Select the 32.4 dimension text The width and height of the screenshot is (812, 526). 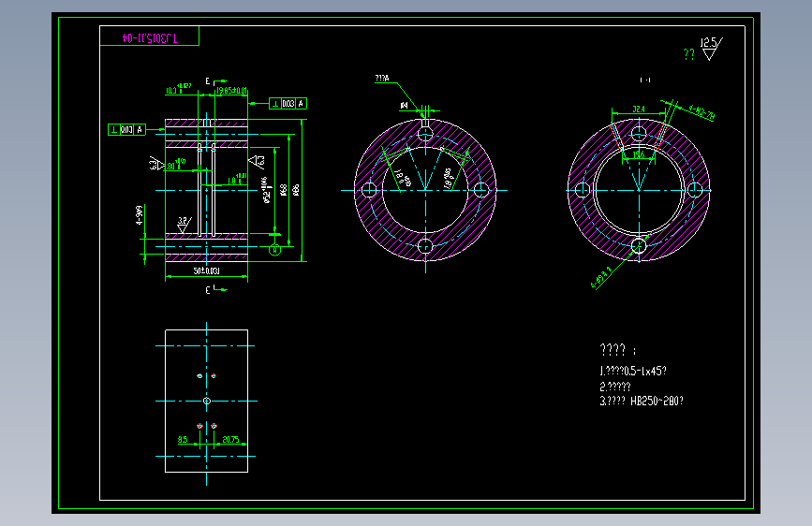point(639,110)
